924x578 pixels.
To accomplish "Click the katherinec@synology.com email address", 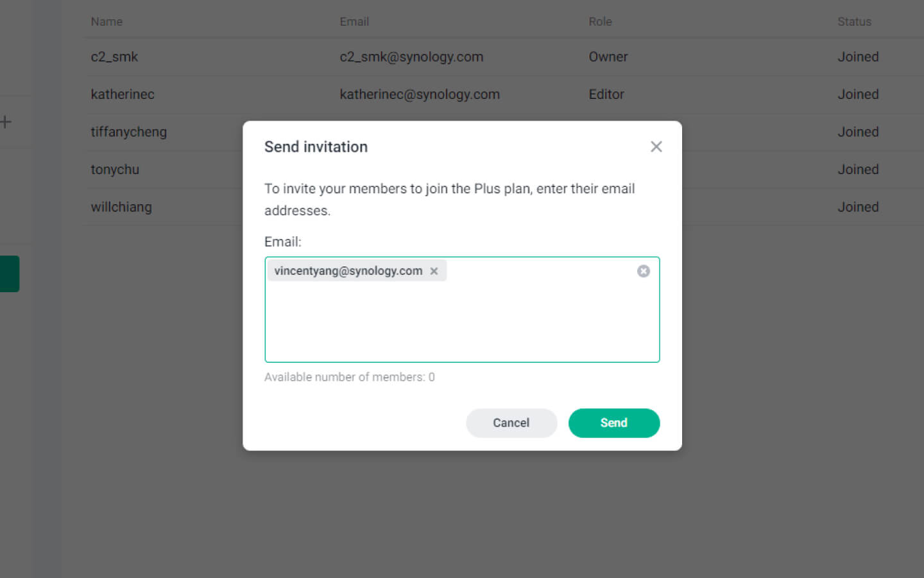I will 420,94.
